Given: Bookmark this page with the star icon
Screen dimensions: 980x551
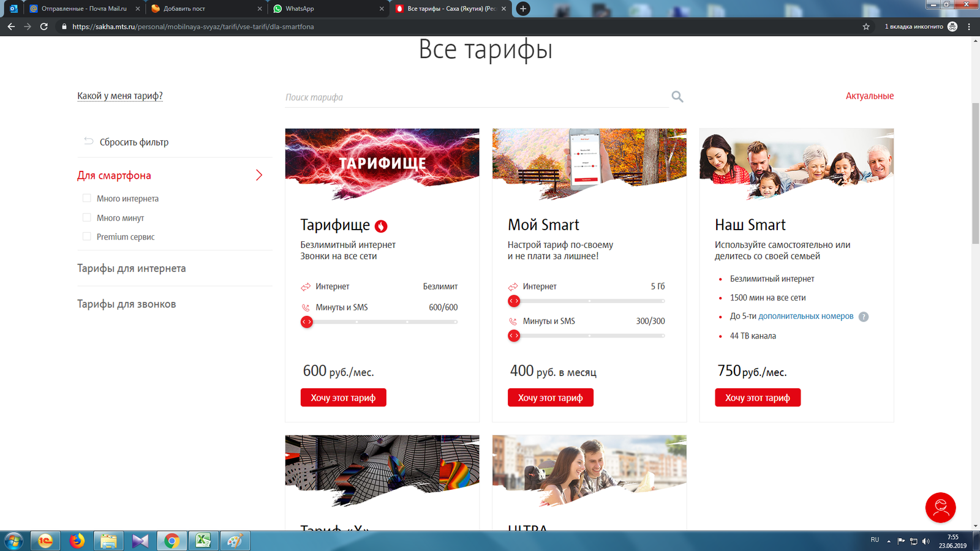Looking at the screenshot, I should (x=866, y=26).
